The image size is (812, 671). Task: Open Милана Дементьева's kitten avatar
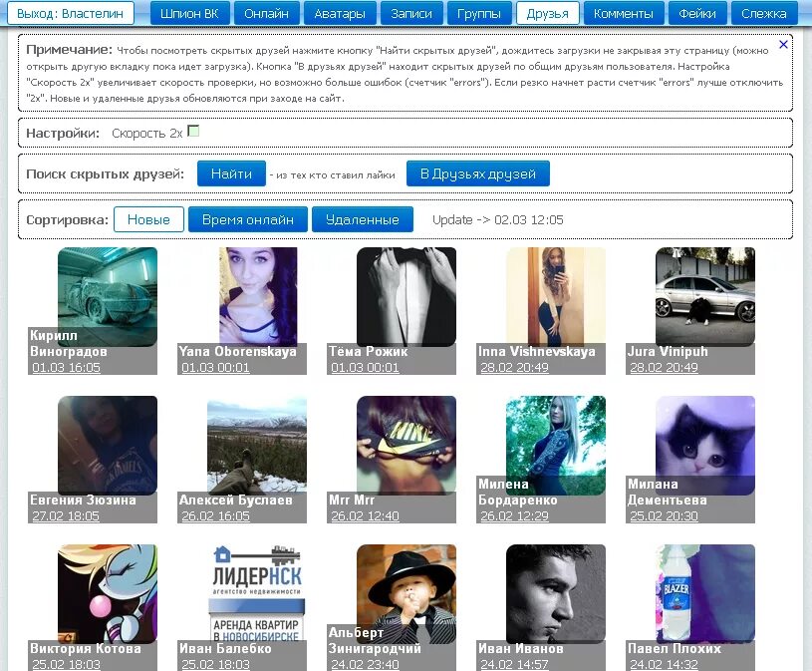[705, 445]
